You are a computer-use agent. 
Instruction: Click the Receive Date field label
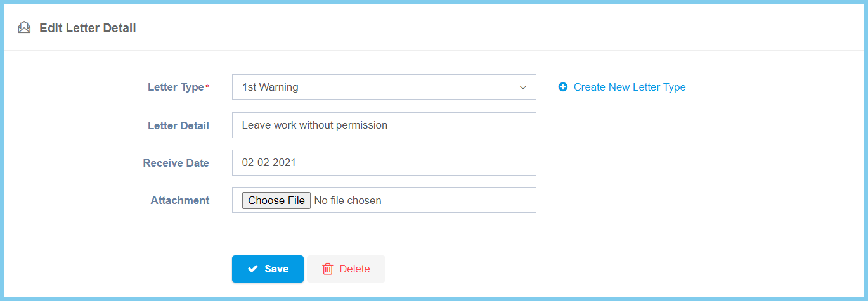(176, 163)
